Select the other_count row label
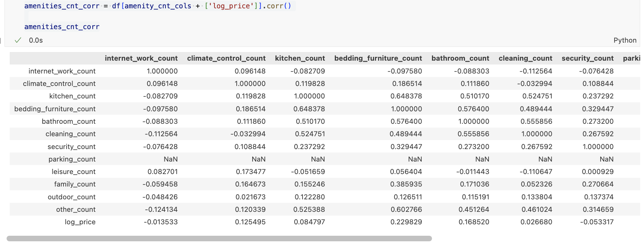644x251 pixels. pyautogui.click(x=76, y=209)
